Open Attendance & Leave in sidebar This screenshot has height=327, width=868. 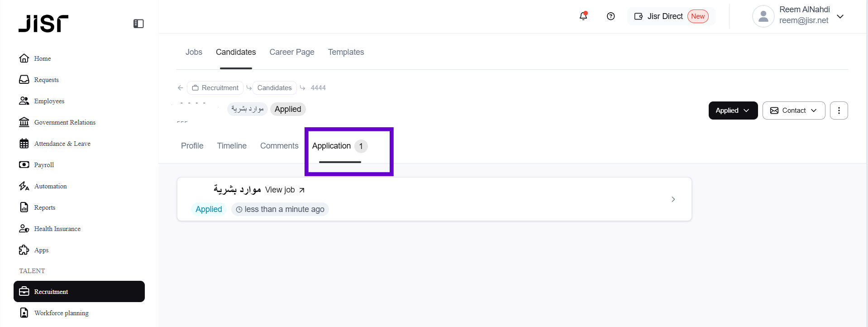tap(62, 144)
